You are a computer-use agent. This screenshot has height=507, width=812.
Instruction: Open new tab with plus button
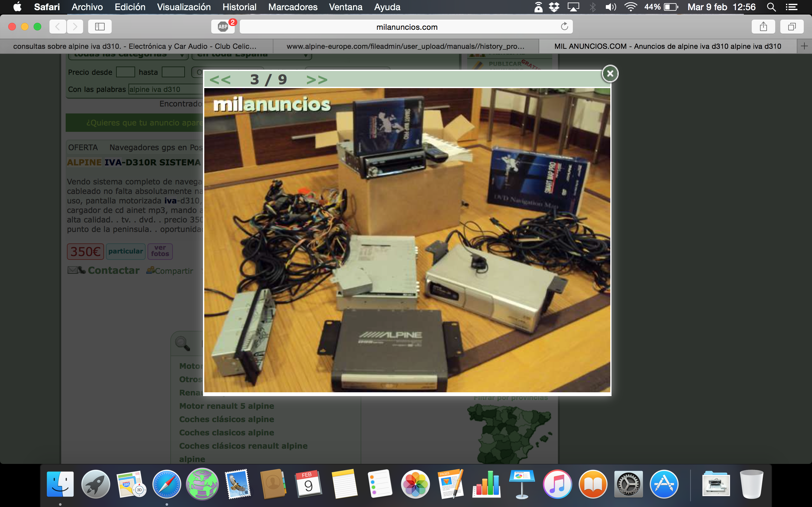point(804,46)
